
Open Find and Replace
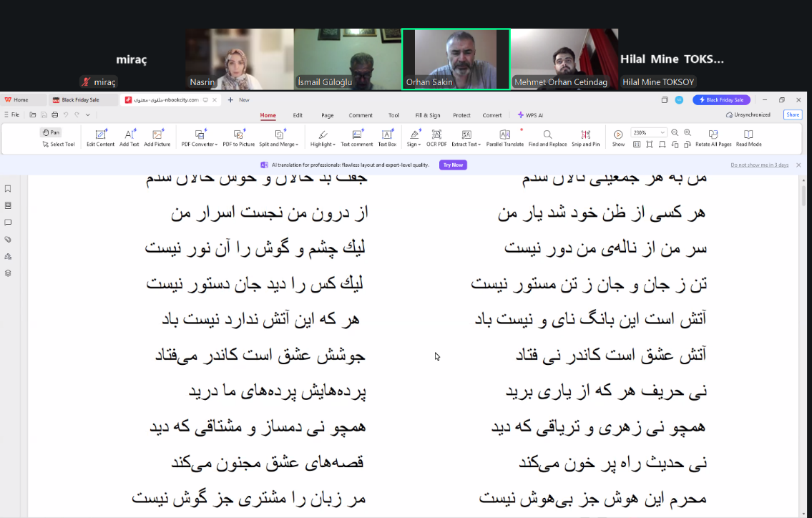click(547, 135)
